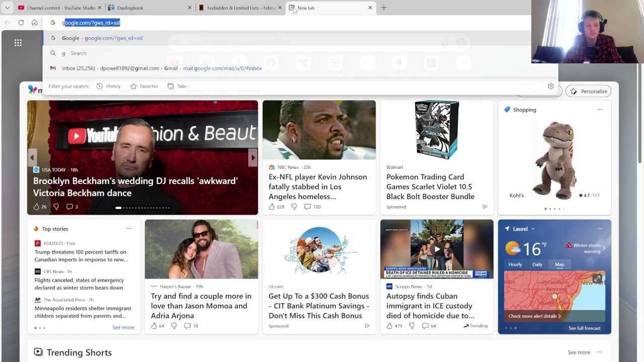Filter search suggestions by Tabs
This screenshot has width=644, height=362.
pyautogui.click(x=177, y=86)
